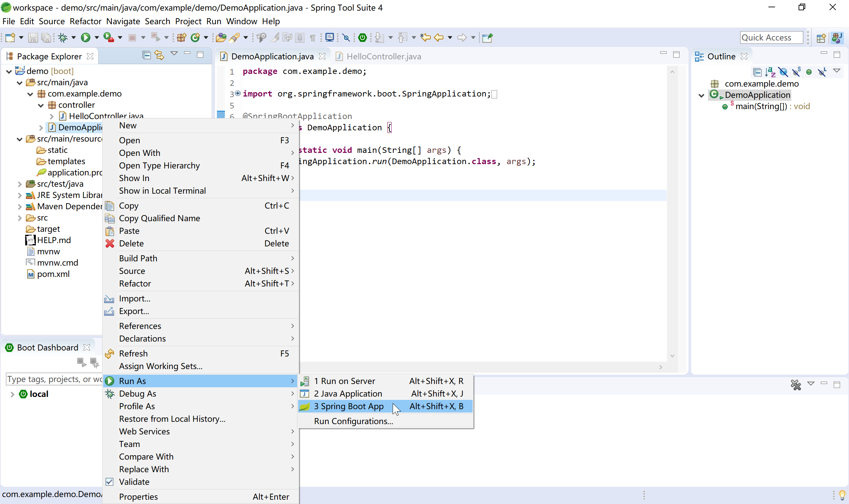Screen dimensions: 849x504
Task: Select the Quick Access search toolbar icon
Action: 770,37
